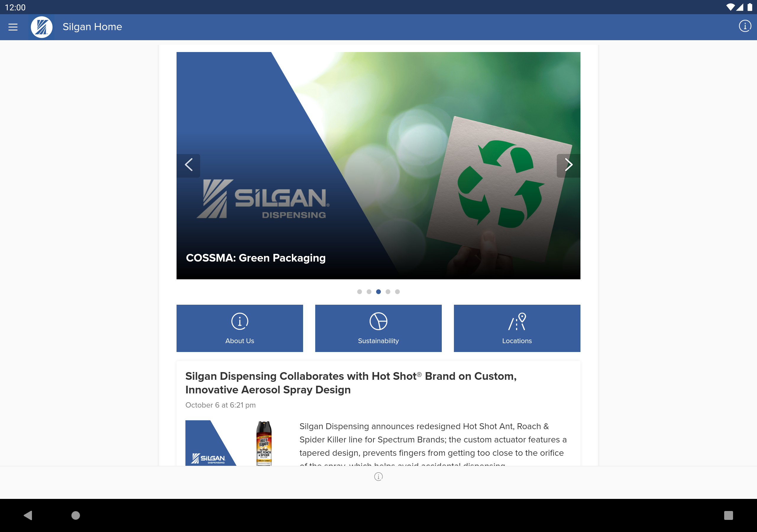Tap the battery icon in the status bar
Viewport: 757px width, 532px height.
point(749,7)
